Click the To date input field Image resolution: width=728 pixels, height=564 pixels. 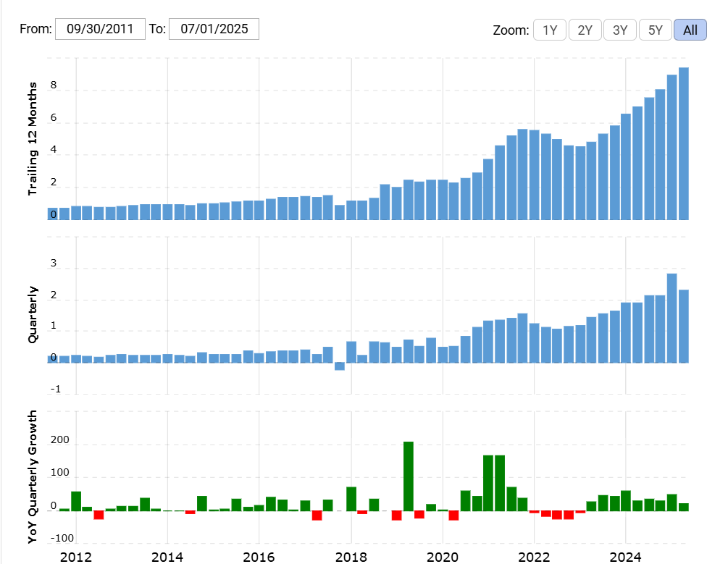pos(214,29)
